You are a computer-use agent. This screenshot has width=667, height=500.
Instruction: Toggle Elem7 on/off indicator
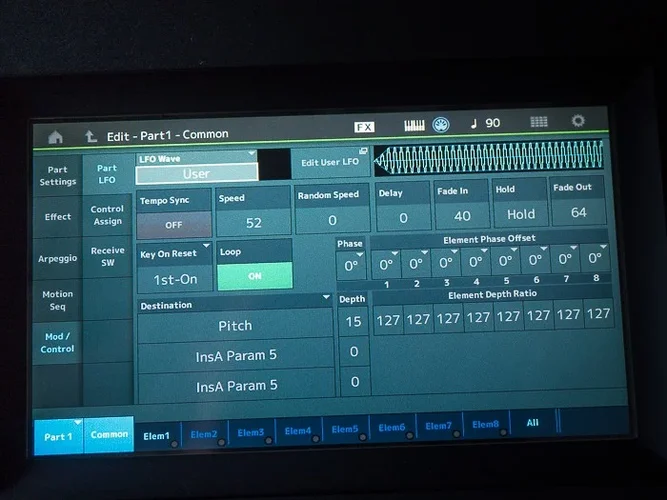pos(456,434)
